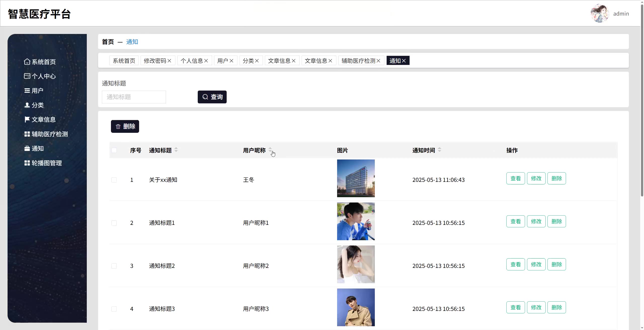
Task: Select the checkbox for row 通知标题2
Action: [x=114, y=266]
